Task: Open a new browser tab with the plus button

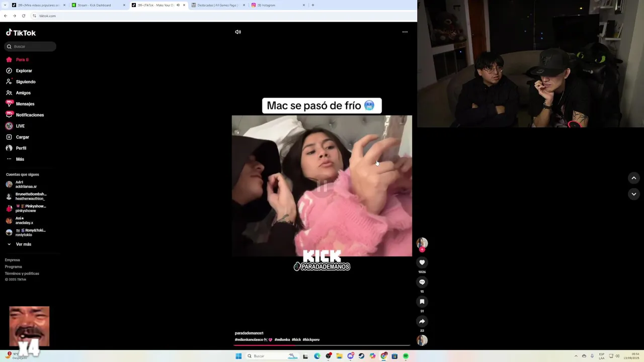Action: [313, 5]
